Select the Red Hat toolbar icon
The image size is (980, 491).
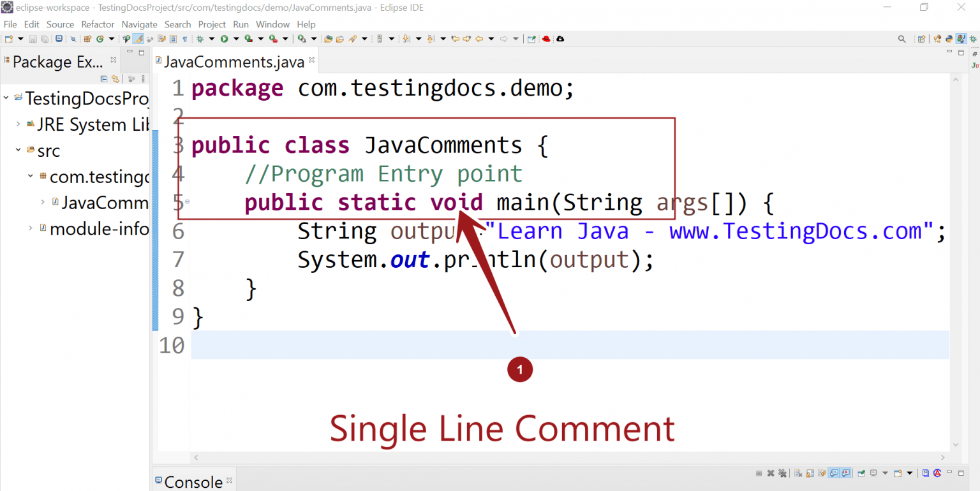tap(546, 39)
